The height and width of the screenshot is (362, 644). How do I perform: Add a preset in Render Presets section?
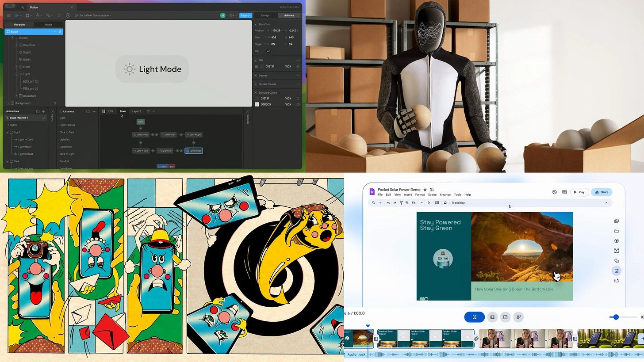click(298, 84)
